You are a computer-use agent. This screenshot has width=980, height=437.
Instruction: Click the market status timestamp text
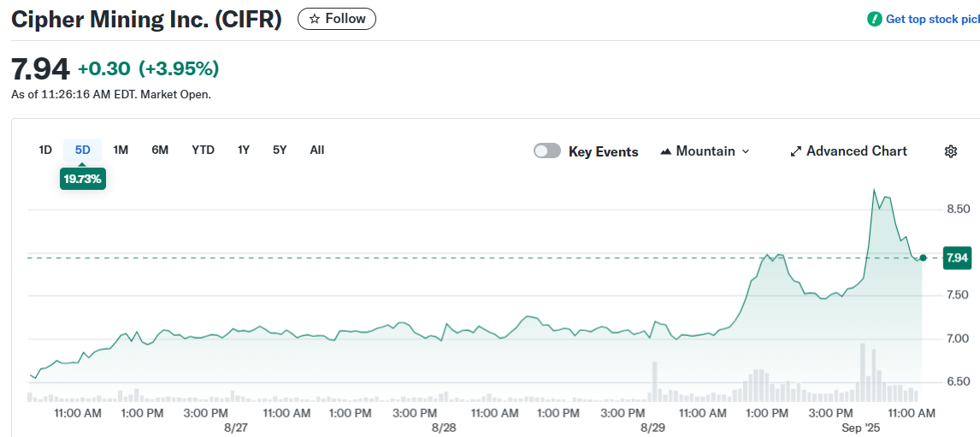coord(111,95)
